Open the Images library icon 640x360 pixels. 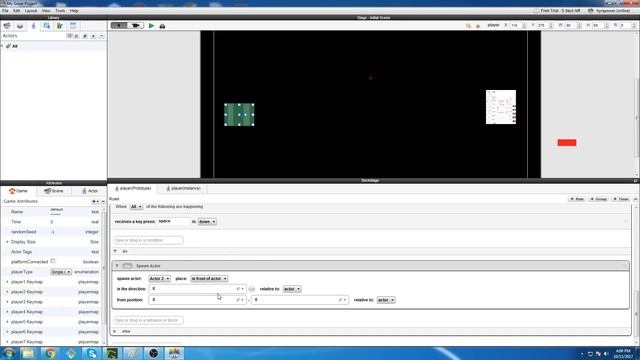[47, 26]
